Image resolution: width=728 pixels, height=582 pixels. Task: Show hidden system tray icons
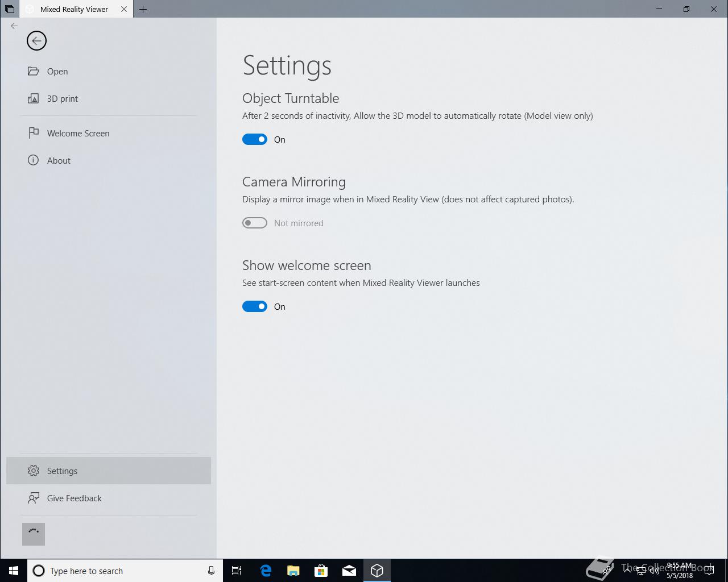[x=628, y=571]
